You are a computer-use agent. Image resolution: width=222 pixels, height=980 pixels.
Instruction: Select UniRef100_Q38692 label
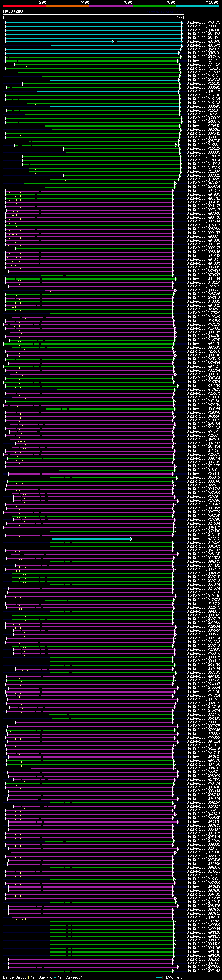coord(203,88)
